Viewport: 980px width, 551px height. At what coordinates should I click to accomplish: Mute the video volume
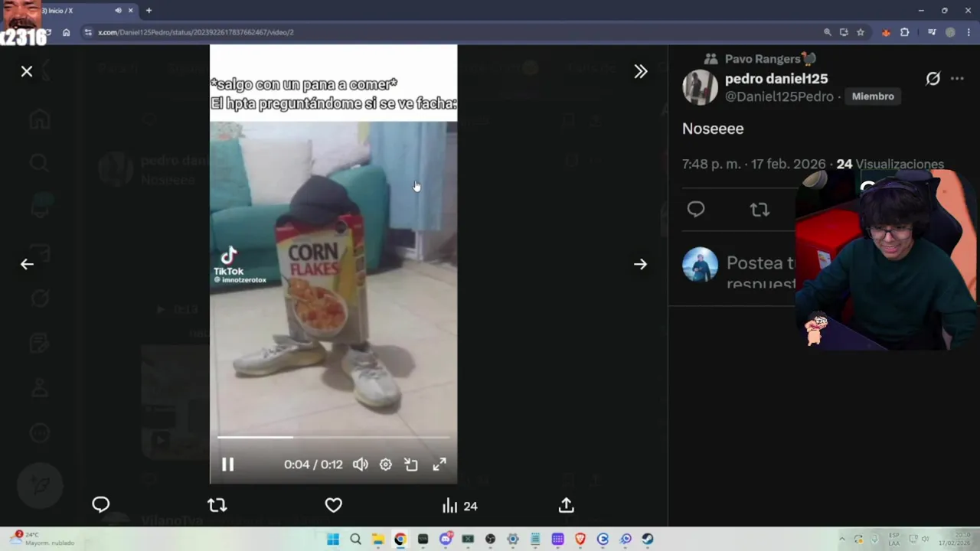click(360, 464)
